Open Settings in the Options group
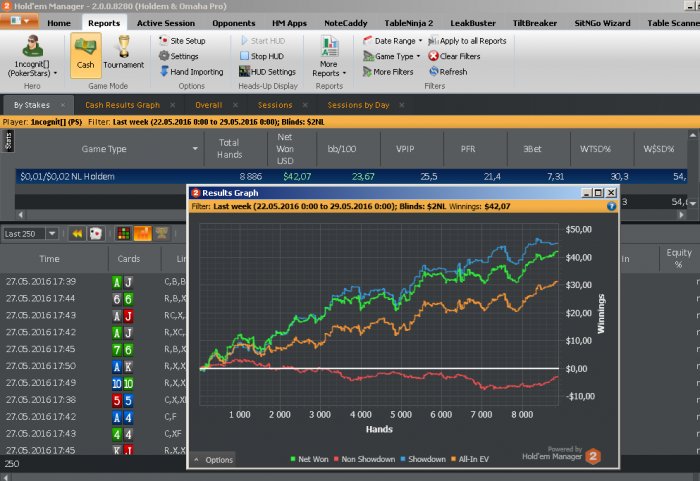The width and height of the screenshot is (700, 481). 179,56
